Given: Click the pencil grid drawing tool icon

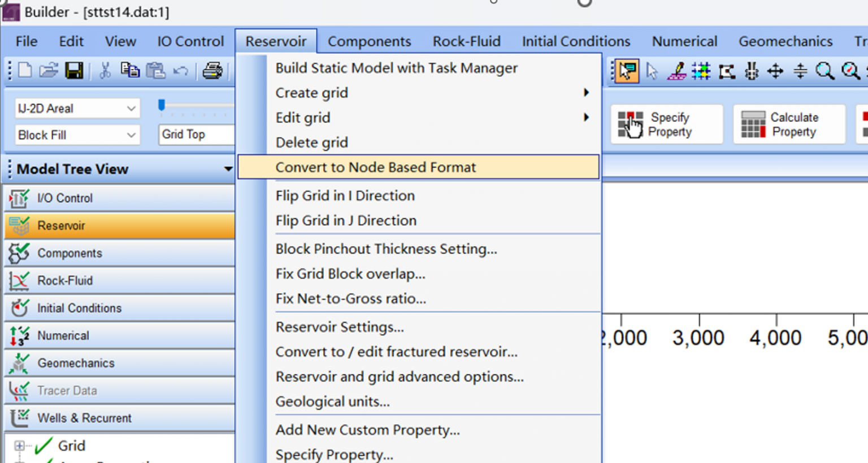Looking at the screenshot, I should click(x=676, y=71).
